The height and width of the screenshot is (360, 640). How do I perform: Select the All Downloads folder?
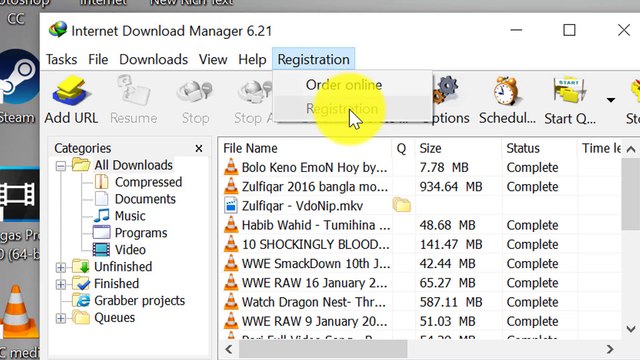[133, 165]
